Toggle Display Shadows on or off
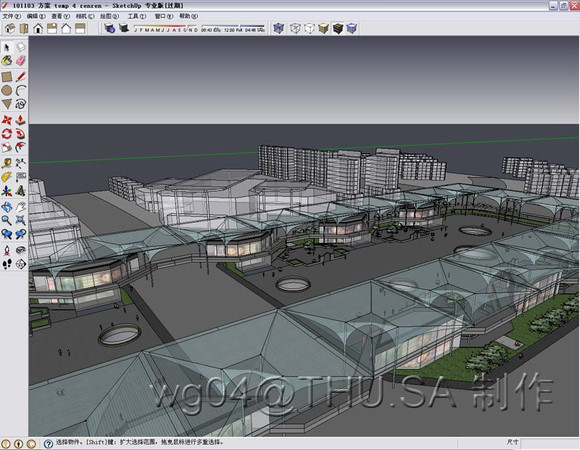This screenshot has width=580, height=450. (x=124, y=28)
